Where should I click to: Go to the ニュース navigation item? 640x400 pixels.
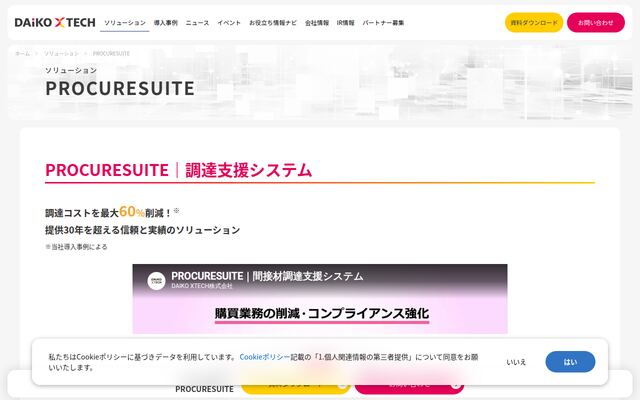[x=198, y=23]
